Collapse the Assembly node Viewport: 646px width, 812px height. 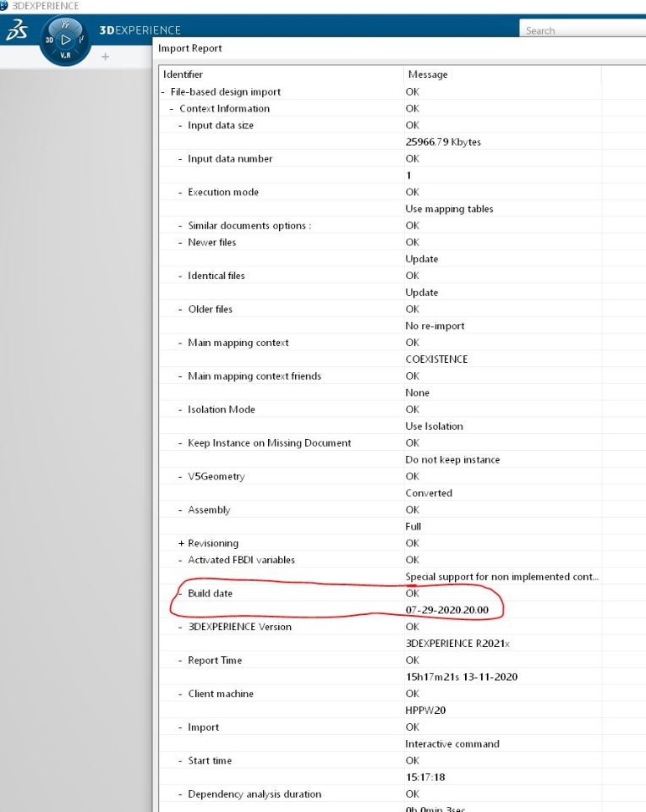tap(180, 510)
